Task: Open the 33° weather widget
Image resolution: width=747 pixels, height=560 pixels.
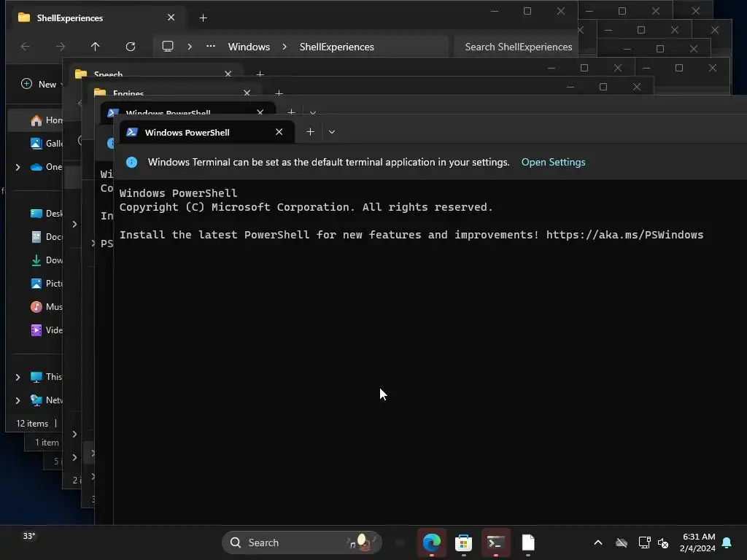Action: click(29, 536)
